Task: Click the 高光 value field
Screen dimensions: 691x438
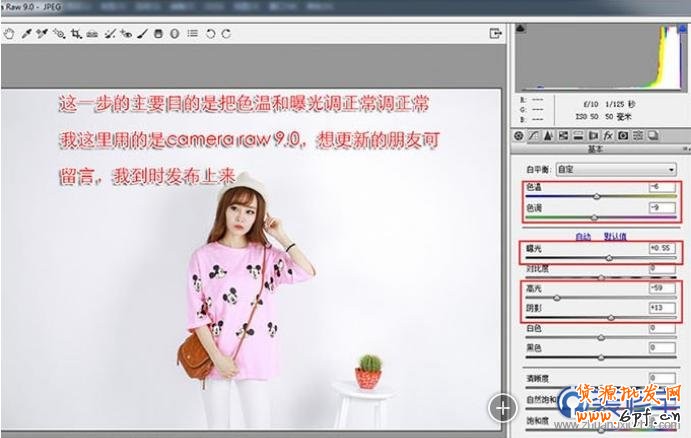Action: [660, 288]
